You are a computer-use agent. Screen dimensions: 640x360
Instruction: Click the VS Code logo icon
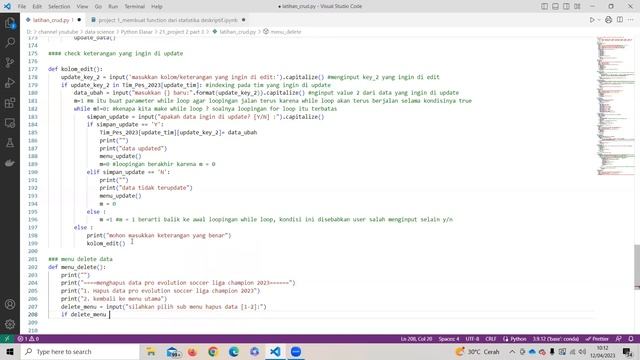pos(7,6)
